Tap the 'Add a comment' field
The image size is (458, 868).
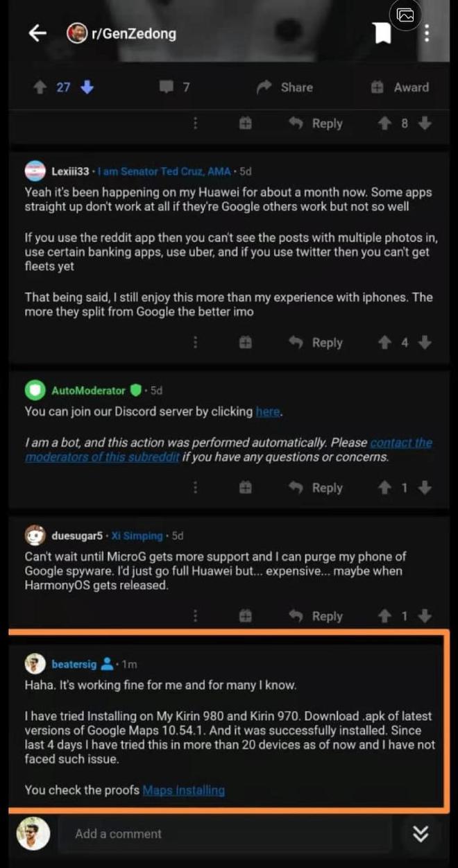pyautogui.click(x=222, y=834)
